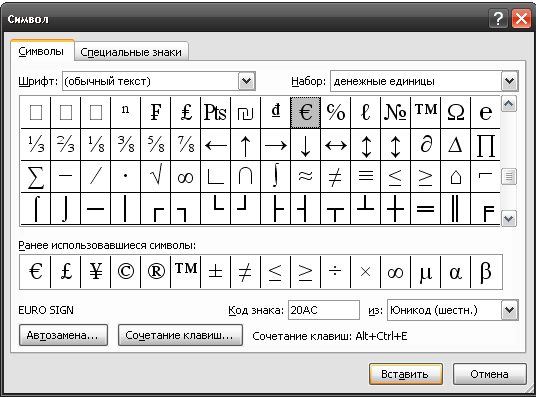Select the recently used copyright © symbol
The height and width of the screenshot is (397, 536).
click(x=125, y=272)
